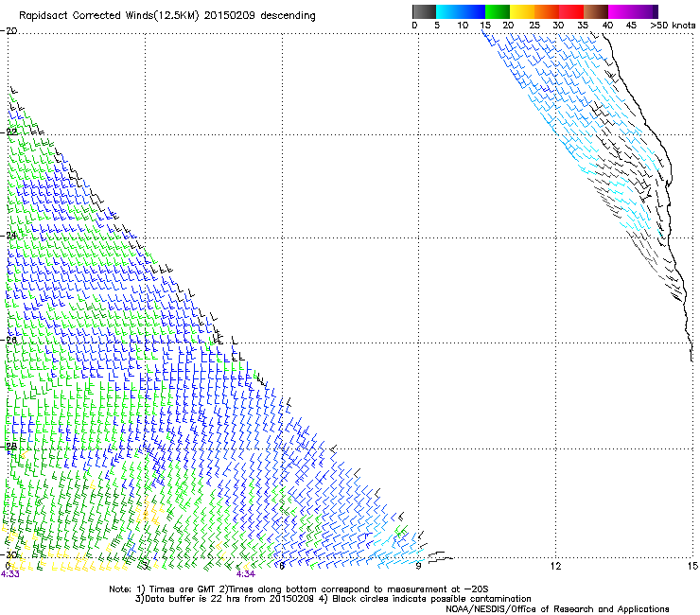Click the longitude axis label "9"

coord(418,566)
